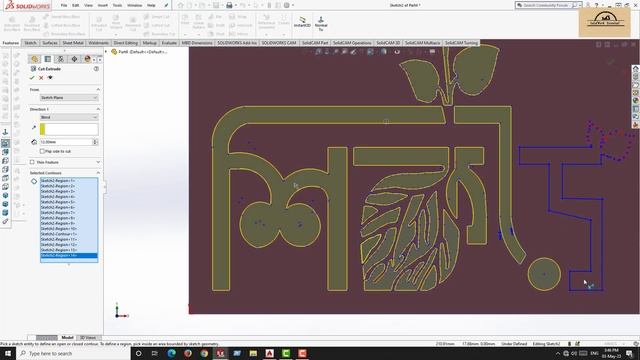Open the Help menu

151,5
